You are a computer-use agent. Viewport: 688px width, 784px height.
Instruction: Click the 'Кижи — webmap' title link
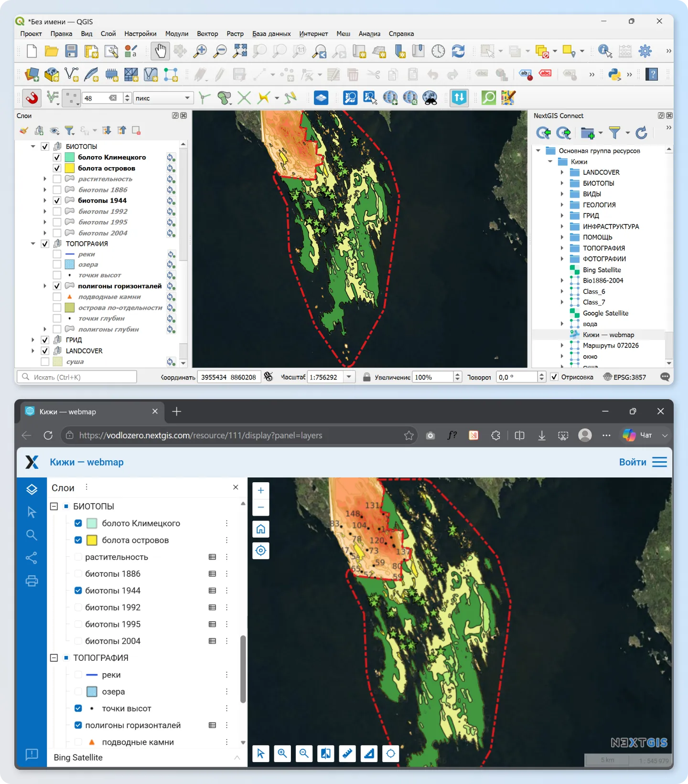pos(86,462)
